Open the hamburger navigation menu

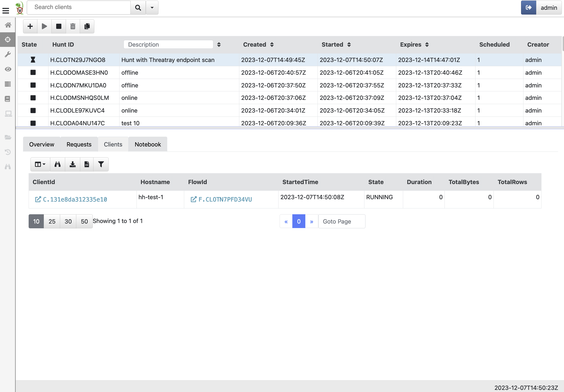[6, 10]
